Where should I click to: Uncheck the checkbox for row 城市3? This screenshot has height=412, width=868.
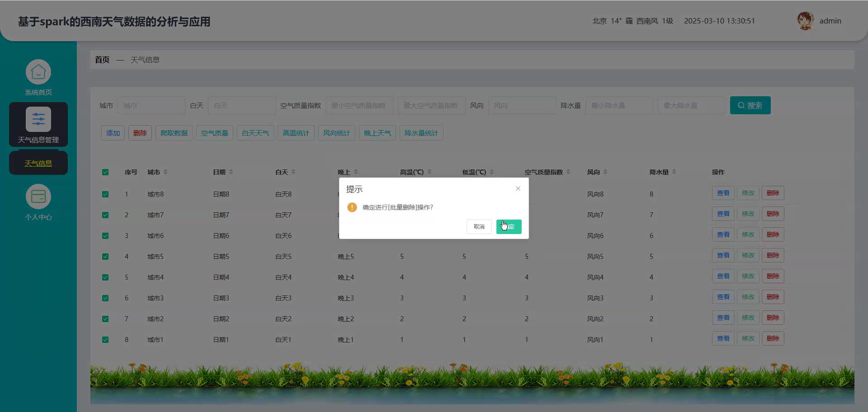[105, 298]
